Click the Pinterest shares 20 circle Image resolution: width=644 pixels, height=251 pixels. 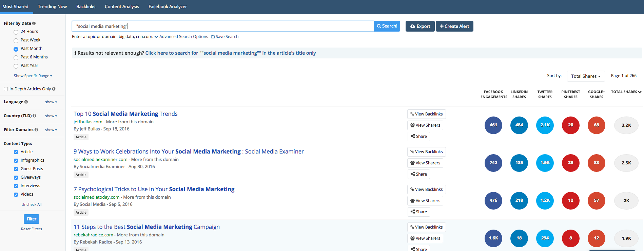(x=570, y=125)
